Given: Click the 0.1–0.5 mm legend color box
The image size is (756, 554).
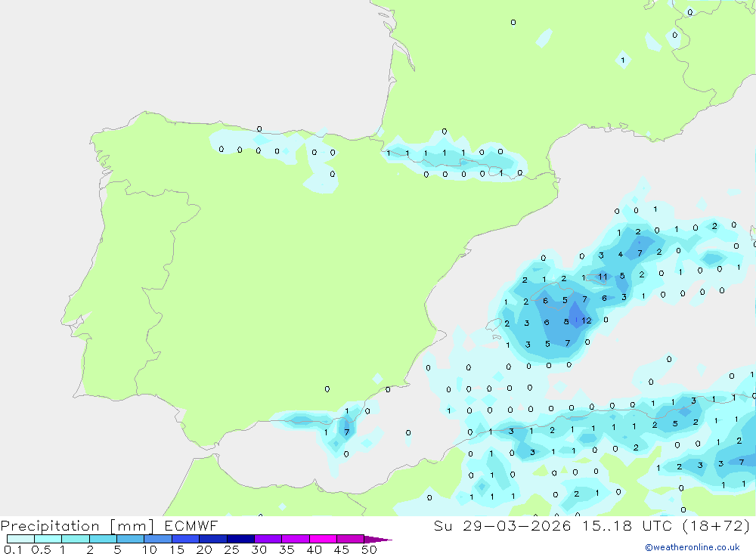Looking at the screenshot, I should [x=20, y=539].
